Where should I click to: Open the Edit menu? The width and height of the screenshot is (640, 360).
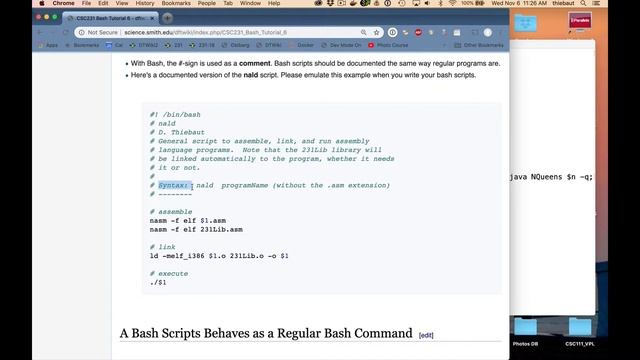103,3
